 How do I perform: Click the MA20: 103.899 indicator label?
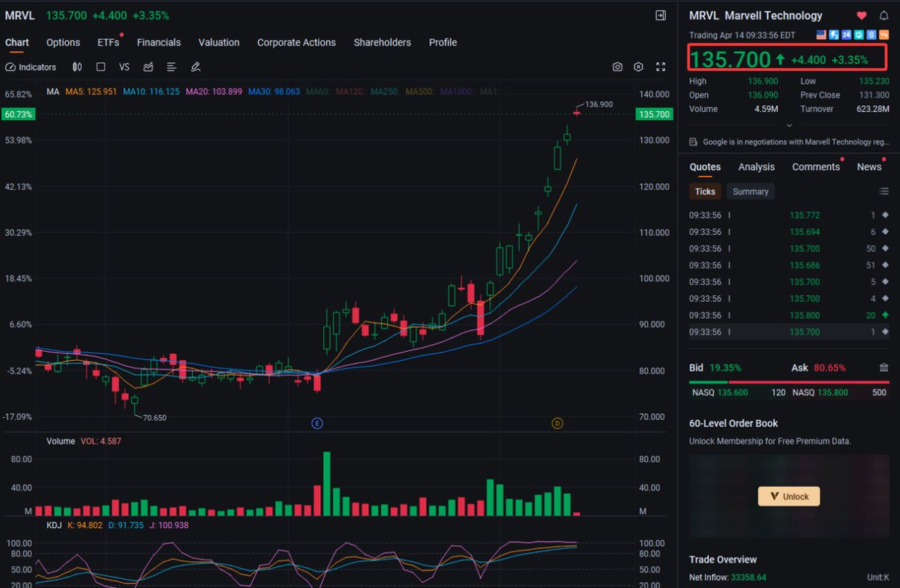click(213, 91)
